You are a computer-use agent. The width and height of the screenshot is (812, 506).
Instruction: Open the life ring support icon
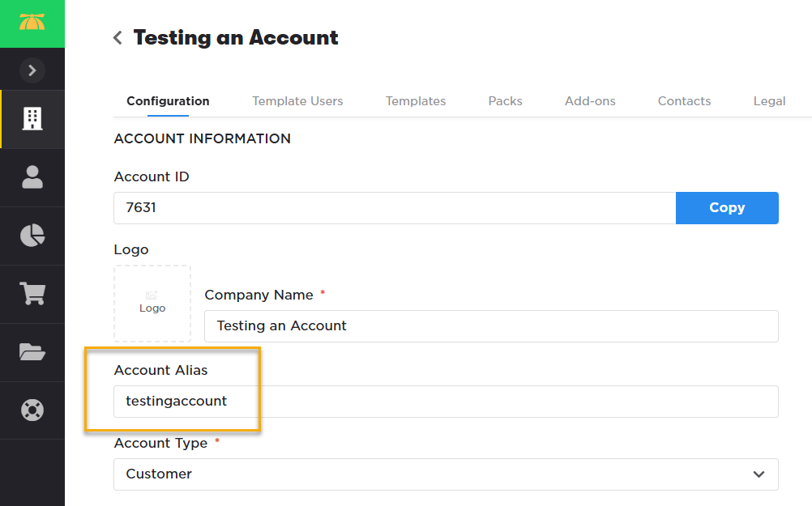coord(32,410)
